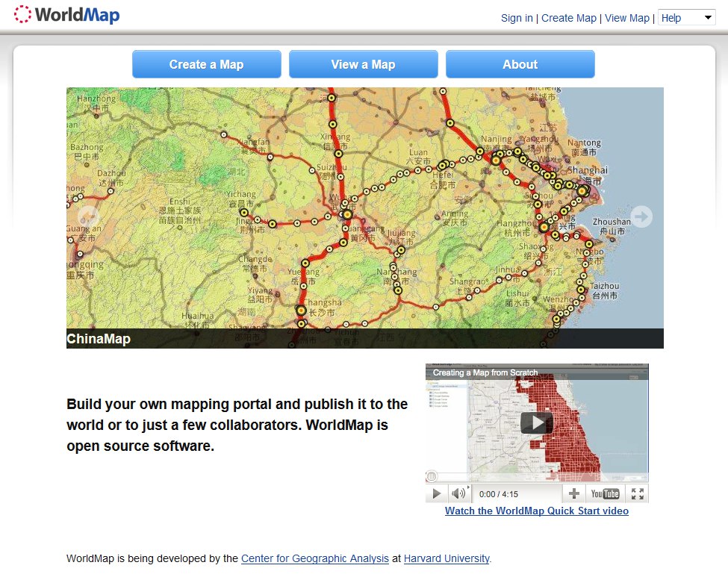The image size is (728, 580).
Task: Visit Harvard University link
Action: [x=447, y=558]
